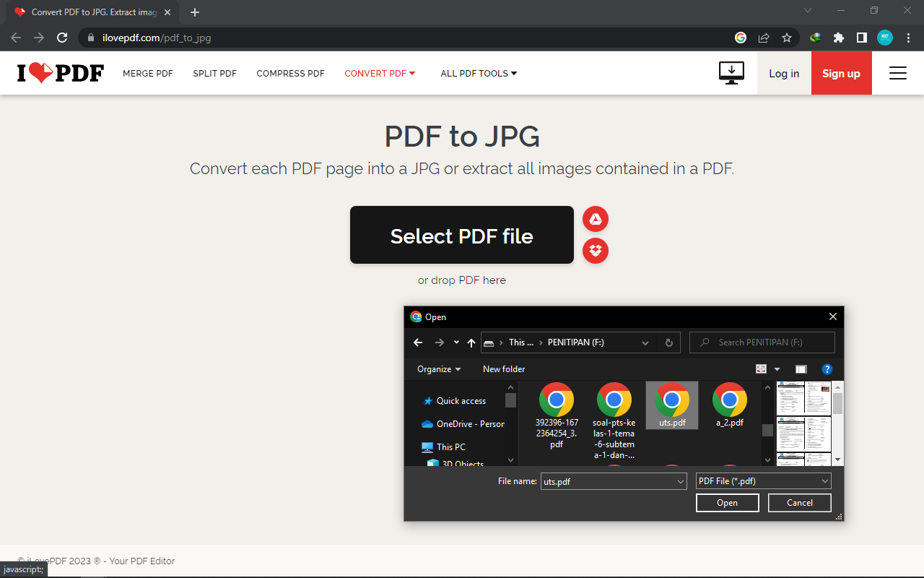
Task: Reload the browser page
Action: coord(62,38)
